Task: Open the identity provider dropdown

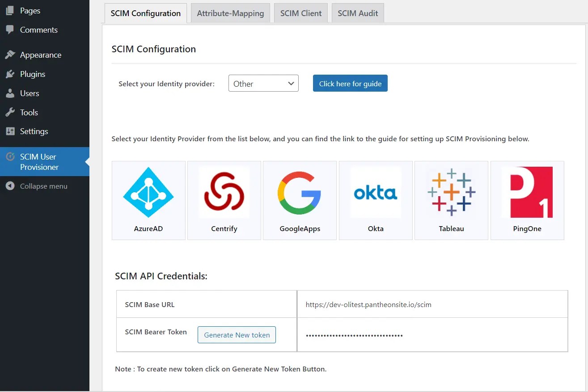Action: coord(263,83)
